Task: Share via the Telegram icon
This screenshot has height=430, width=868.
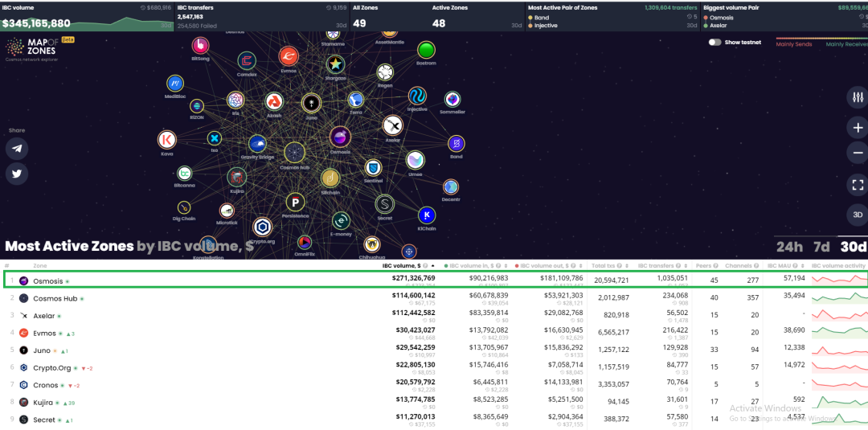Action: (x=17, y=149)
